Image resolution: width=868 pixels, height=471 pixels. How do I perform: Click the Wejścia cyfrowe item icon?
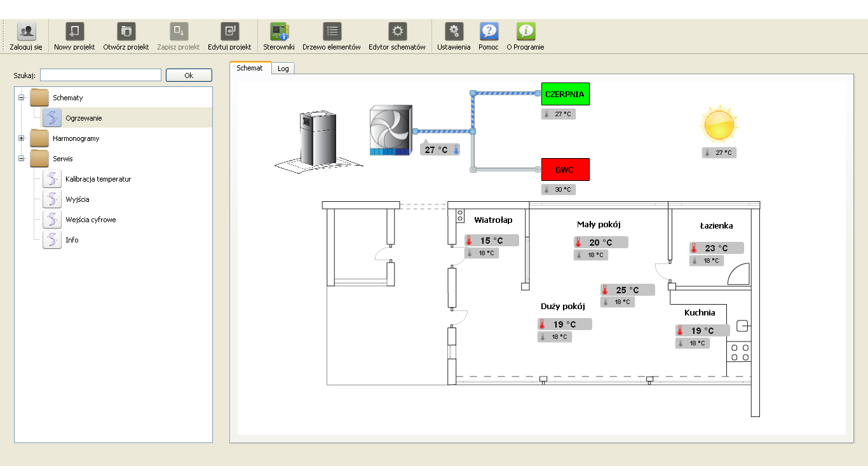(52, 220)
